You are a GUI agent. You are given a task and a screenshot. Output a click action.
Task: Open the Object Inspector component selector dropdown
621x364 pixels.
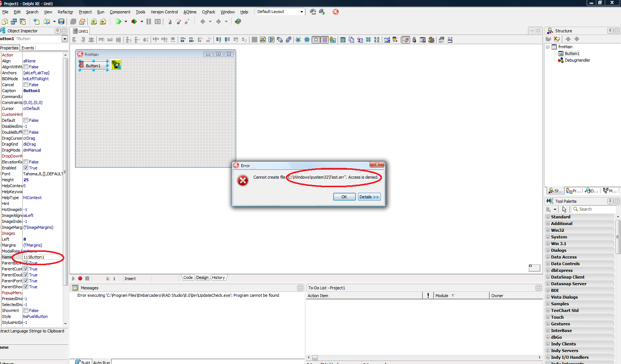point(65,39)
